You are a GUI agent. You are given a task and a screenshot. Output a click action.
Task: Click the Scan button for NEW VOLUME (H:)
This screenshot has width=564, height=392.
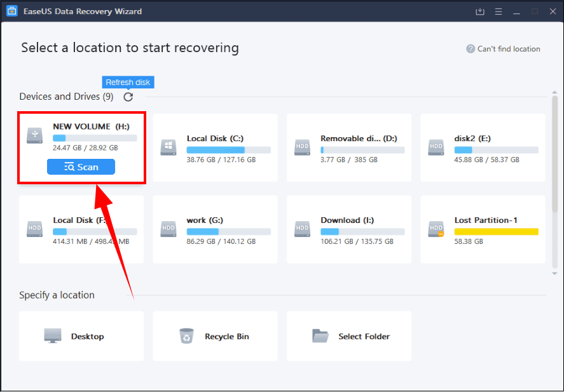pyautogui.click(x=81, y=167)
